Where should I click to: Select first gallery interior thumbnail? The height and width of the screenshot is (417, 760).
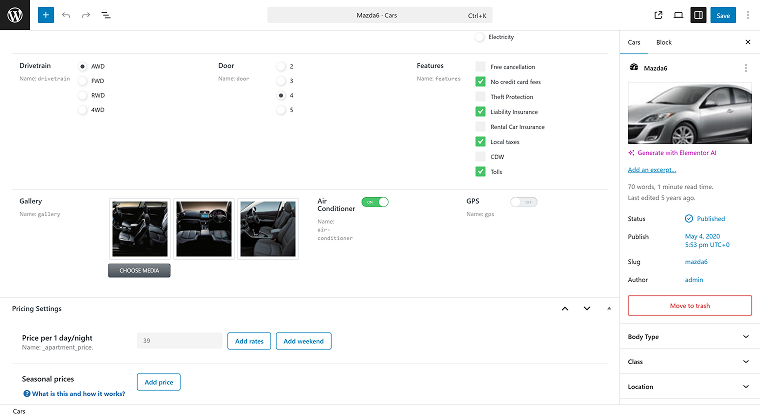(x=140, y=229)
